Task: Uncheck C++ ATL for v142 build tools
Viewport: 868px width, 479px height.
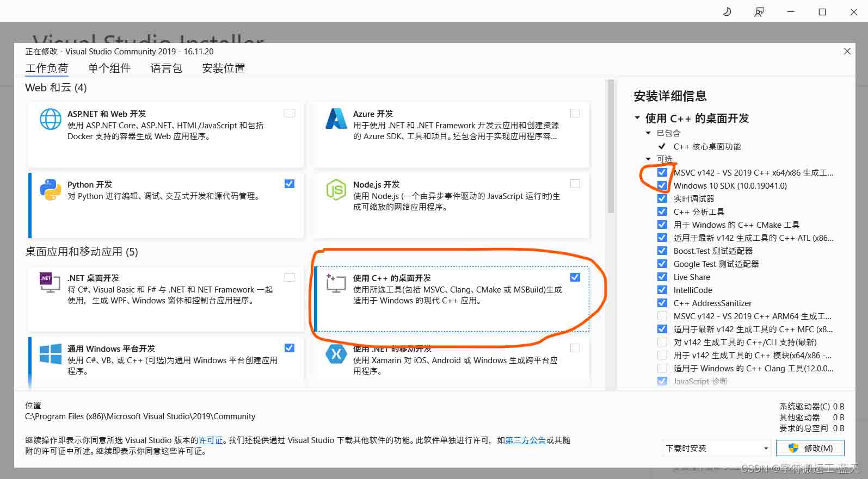Action: point(662,238)
